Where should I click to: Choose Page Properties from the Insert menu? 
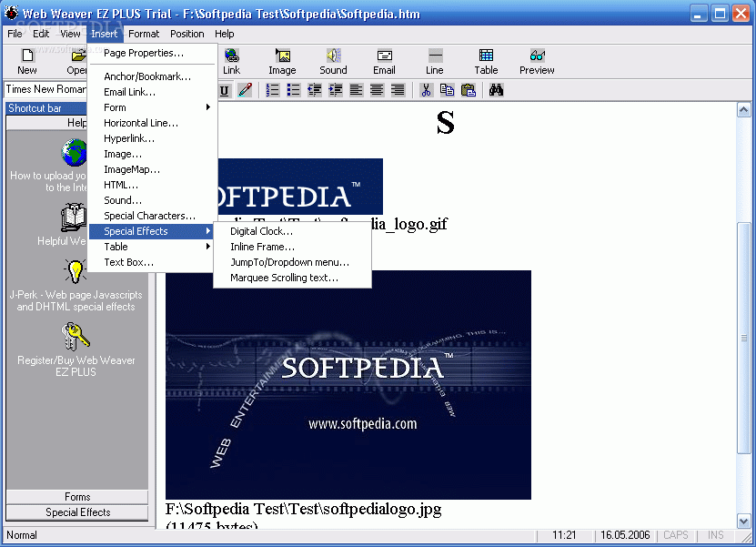click(x=152, y=53)
